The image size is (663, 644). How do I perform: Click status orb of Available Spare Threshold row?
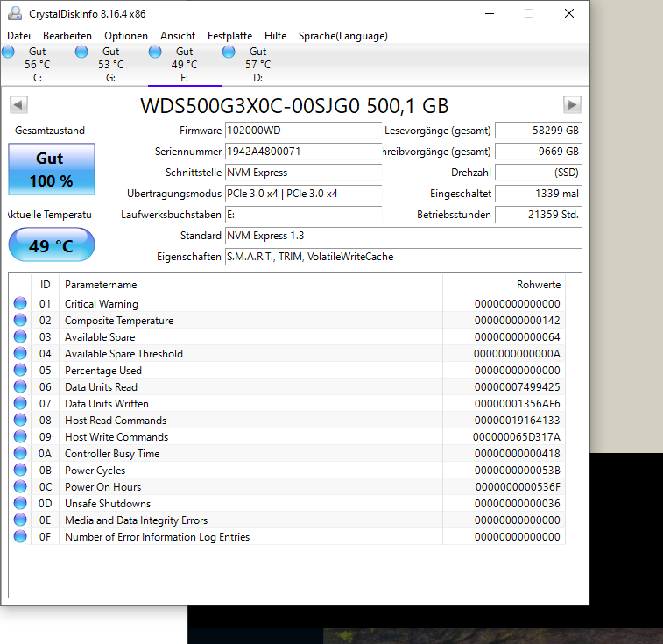[x=20, y=353]
